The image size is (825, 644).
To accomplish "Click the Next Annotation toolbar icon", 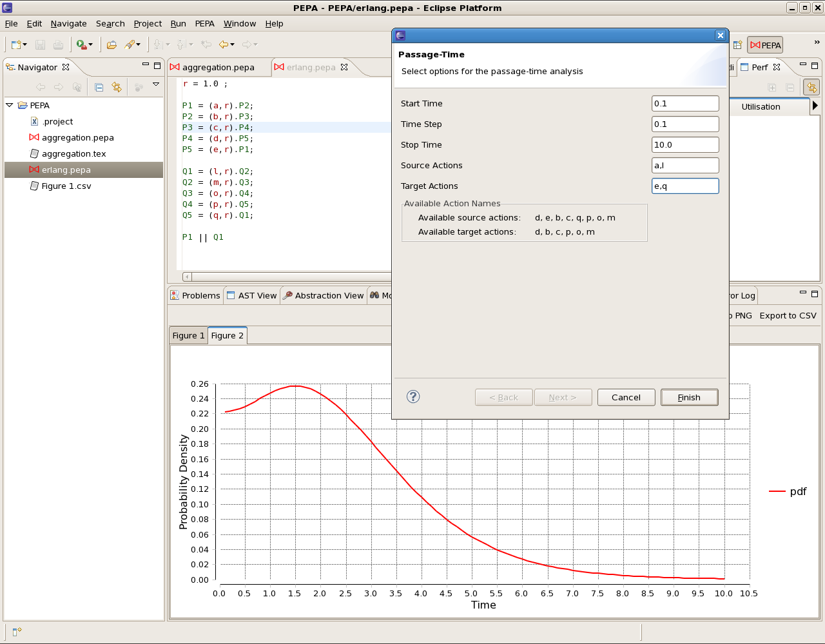I will pos(158,44).
